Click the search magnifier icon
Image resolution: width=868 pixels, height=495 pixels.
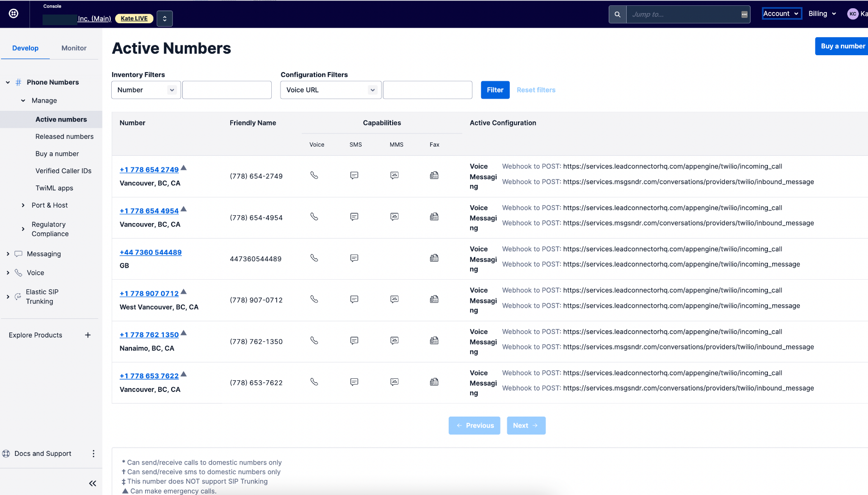click(618, 15)
